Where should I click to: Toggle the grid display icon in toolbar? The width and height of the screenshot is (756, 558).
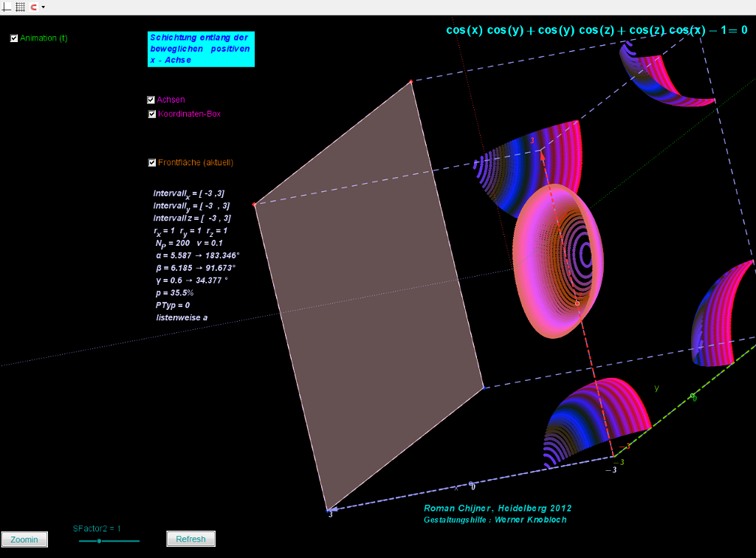20,7
